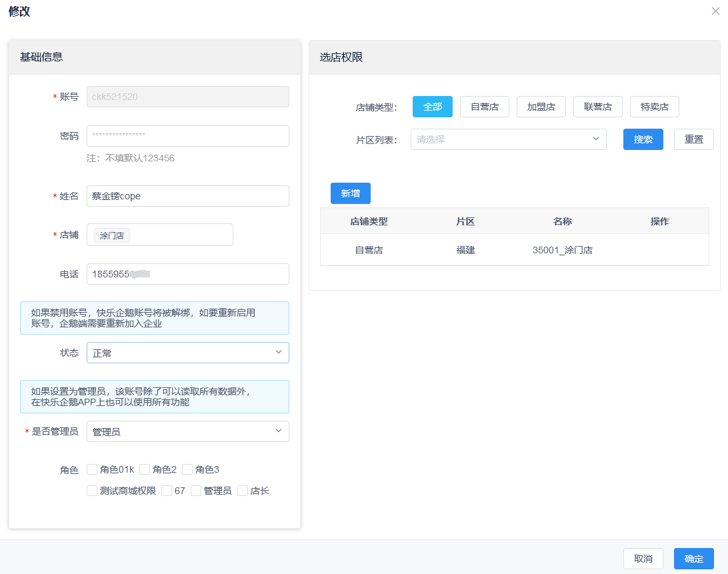Screen dimensions: 728x574
Task: Close the 修改 dialog with X icon
Action: pyautogui.click(x=715, y=11)
